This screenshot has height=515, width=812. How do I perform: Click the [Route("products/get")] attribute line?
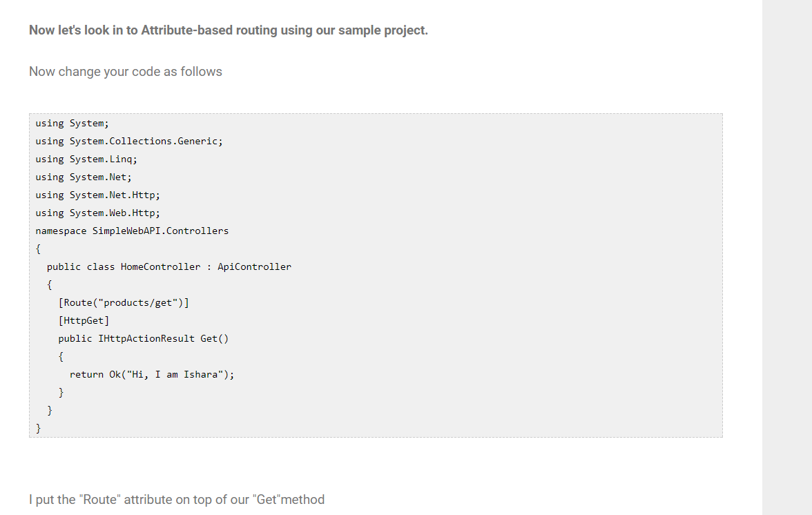click(x=124, y=303)
